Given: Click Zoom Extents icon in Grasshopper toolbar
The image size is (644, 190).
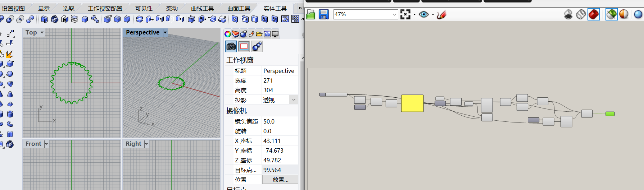Looking at the screenshot, I should [405, 14].
